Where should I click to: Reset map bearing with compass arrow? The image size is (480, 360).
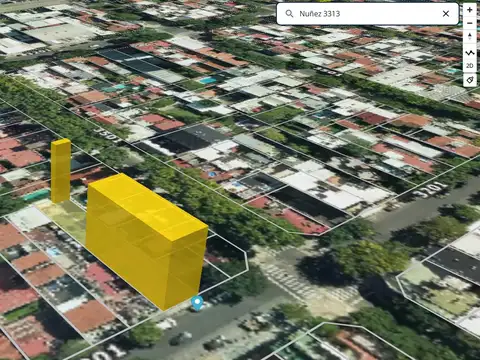(470, 36)
